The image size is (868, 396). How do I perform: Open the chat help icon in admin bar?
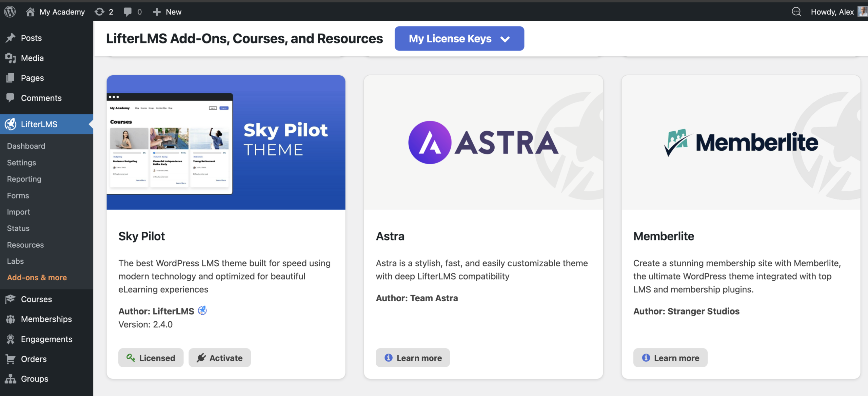click(796, 12)
